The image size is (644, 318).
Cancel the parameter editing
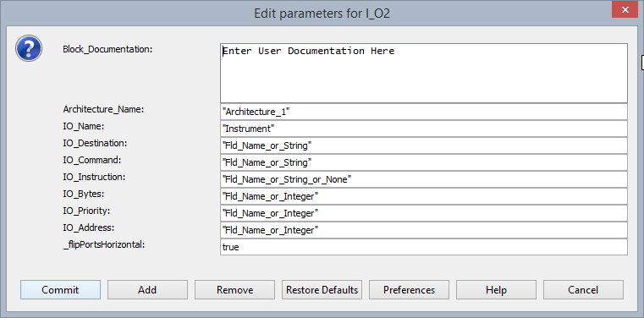coord(583,290)
